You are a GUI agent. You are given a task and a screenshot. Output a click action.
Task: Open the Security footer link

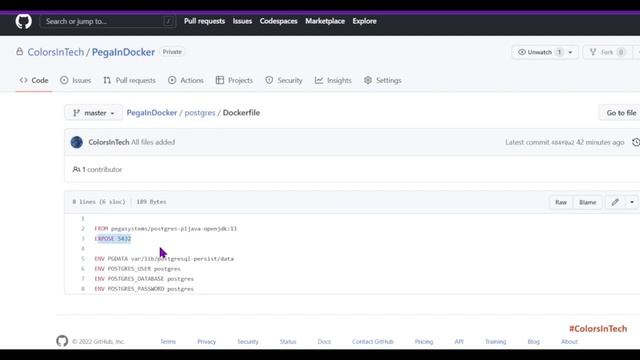click(248, 342)
